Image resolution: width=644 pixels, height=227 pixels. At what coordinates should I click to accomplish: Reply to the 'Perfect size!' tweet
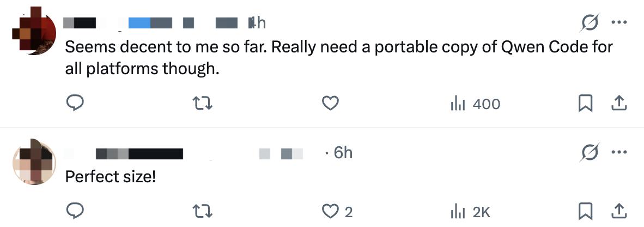point(75,211)
